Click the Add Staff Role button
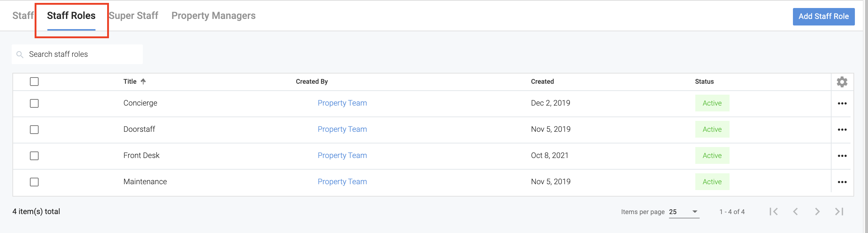The height and width of the screenshot is (233, 868). click(x=824, y=16)
